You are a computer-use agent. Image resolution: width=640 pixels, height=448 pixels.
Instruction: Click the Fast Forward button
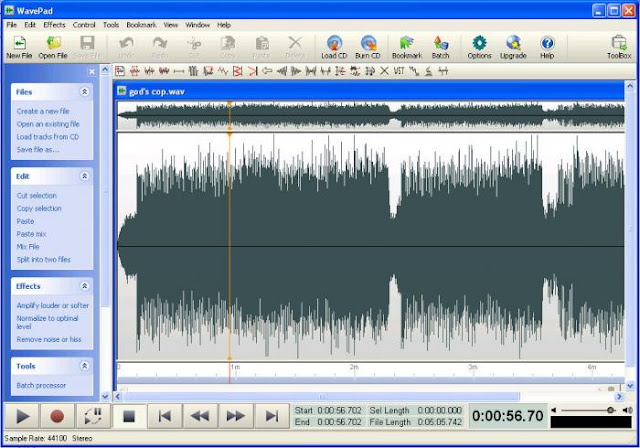click(236, 416)
